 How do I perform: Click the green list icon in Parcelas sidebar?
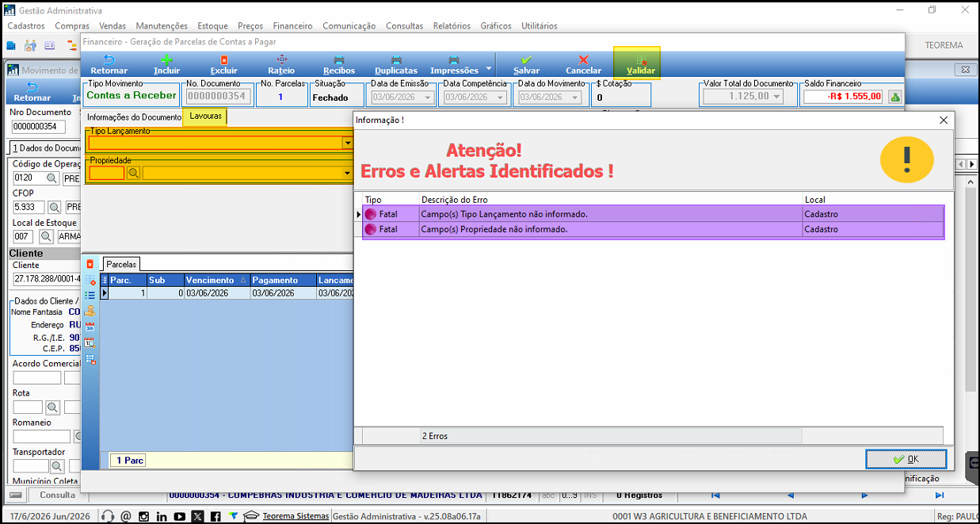tap(90, 295)
